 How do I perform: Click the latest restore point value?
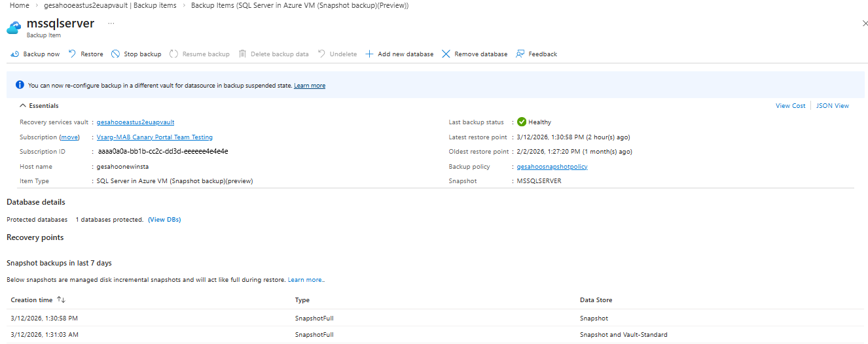(x=574, y=137)
